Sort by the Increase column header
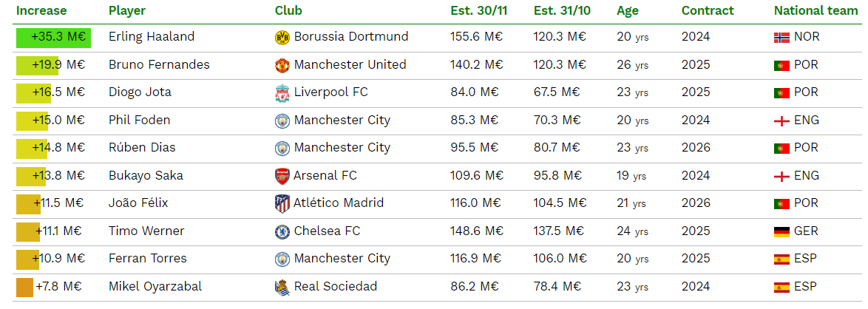Image resolution: width=868 pixels, height=309 pixels. [x=41, y=10]
